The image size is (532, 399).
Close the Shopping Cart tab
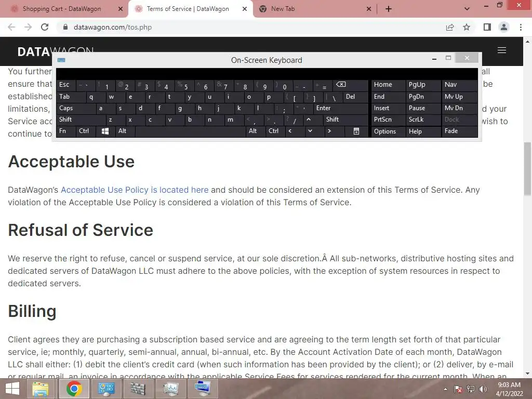(x=121, y=9)
